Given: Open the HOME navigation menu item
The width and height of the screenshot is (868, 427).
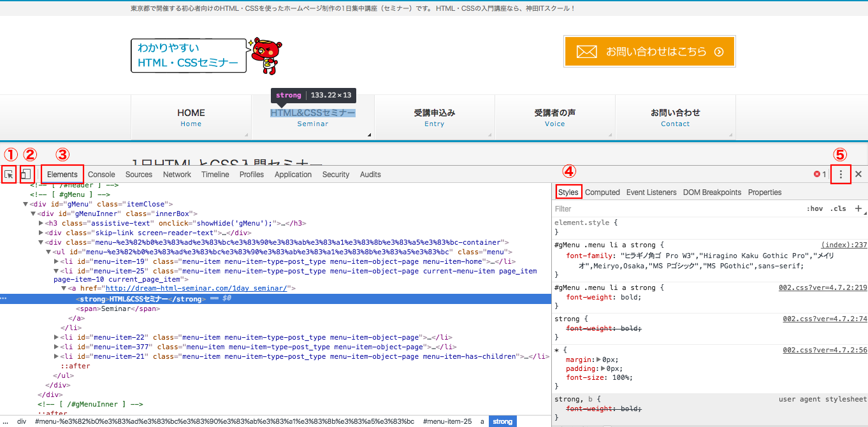Looking at the screenshot, I should click(191, 117).
